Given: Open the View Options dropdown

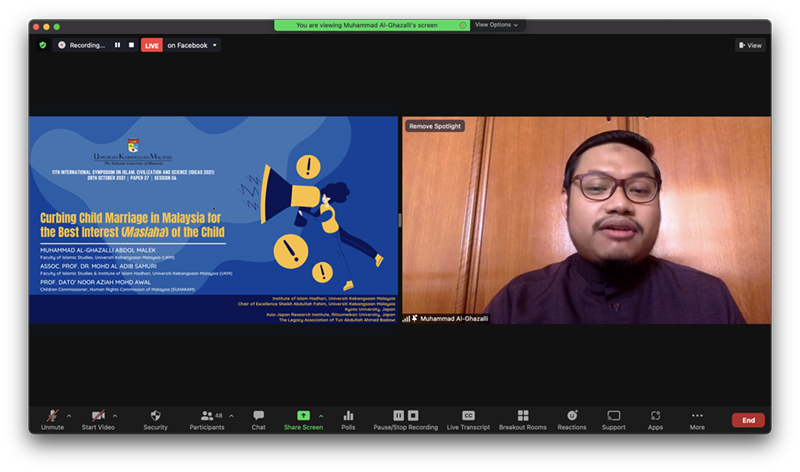Looking at the screenshot, I should [x=496, y=25].
